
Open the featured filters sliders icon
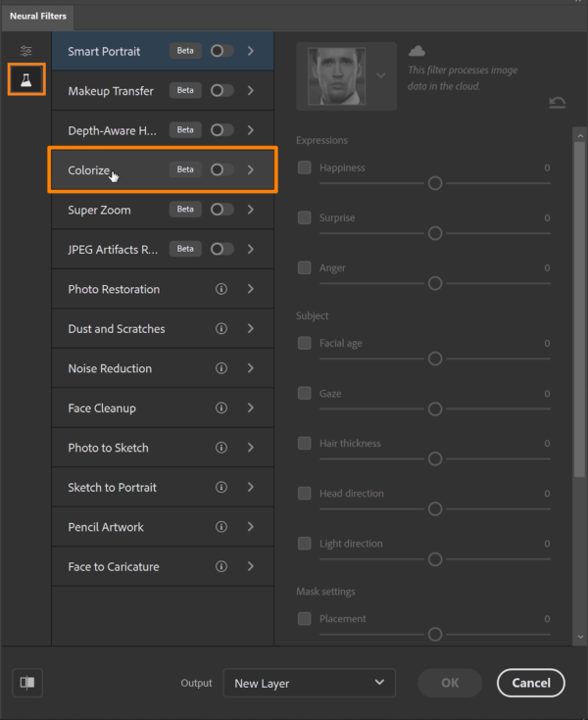pos(26,51)
